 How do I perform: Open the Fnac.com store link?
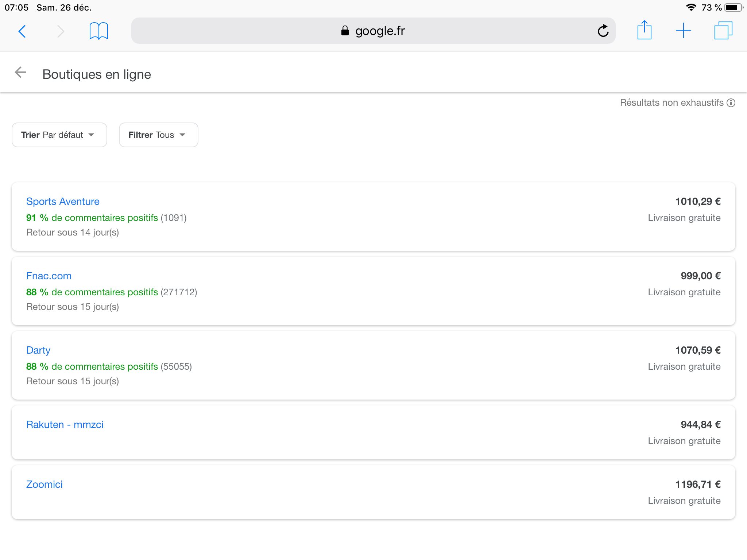click(49, 276)
